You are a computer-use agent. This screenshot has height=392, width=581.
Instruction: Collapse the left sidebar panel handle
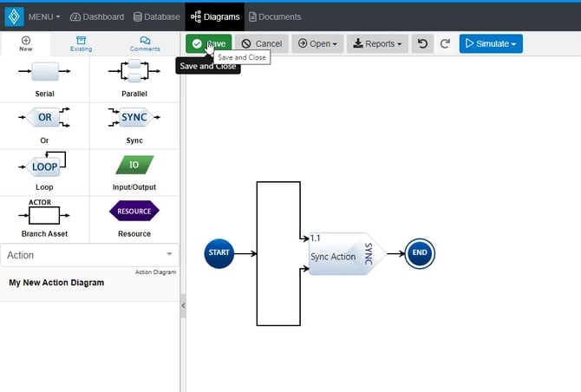pyautogui.click(x=183, y=305)
